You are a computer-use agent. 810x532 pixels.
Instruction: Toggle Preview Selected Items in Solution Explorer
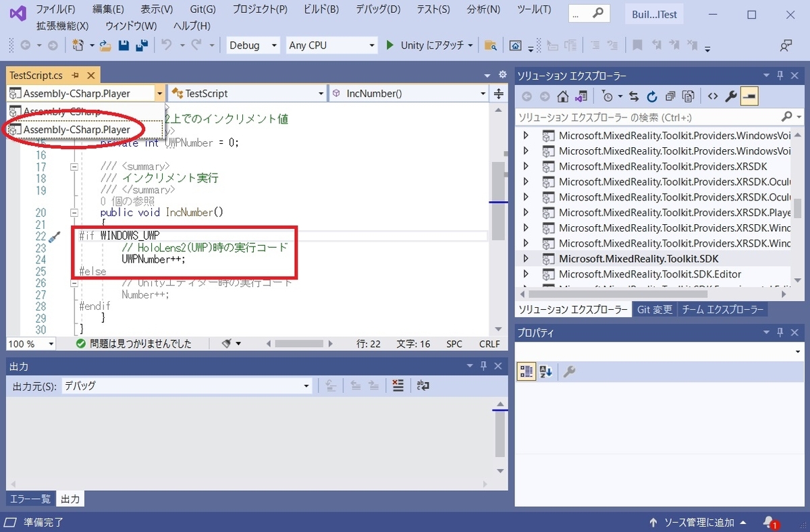pos(749,97)
